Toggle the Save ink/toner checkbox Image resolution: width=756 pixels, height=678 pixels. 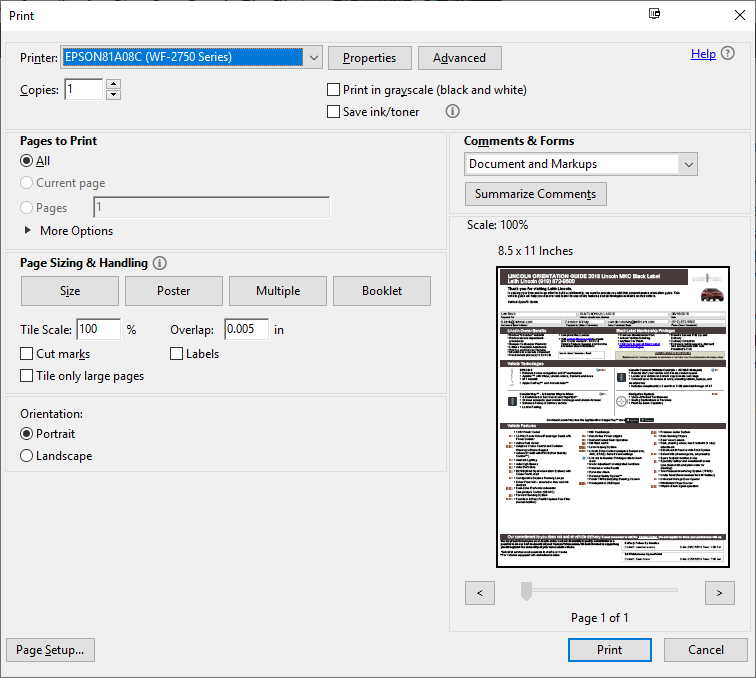click(x=334, y=112)
